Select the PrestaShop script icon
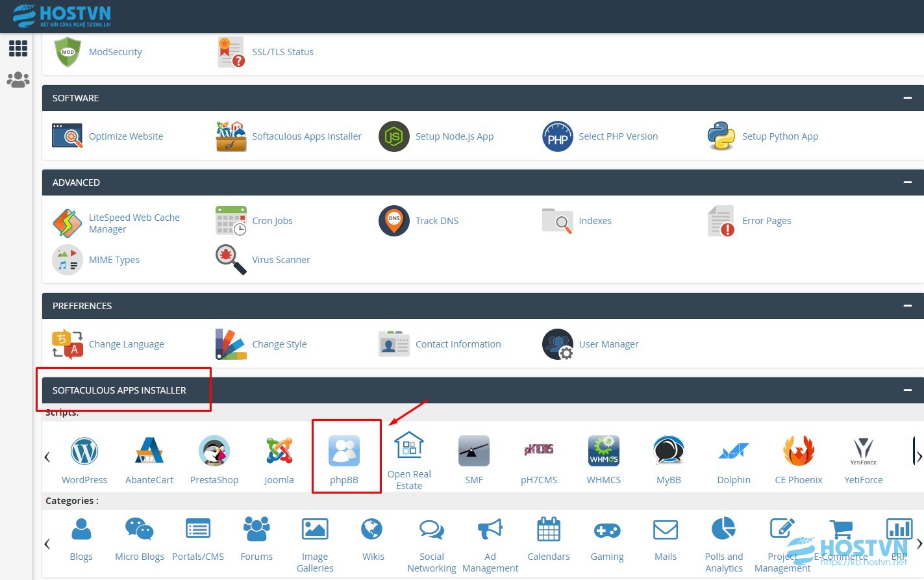924x580 pixels. pos(214,451)
